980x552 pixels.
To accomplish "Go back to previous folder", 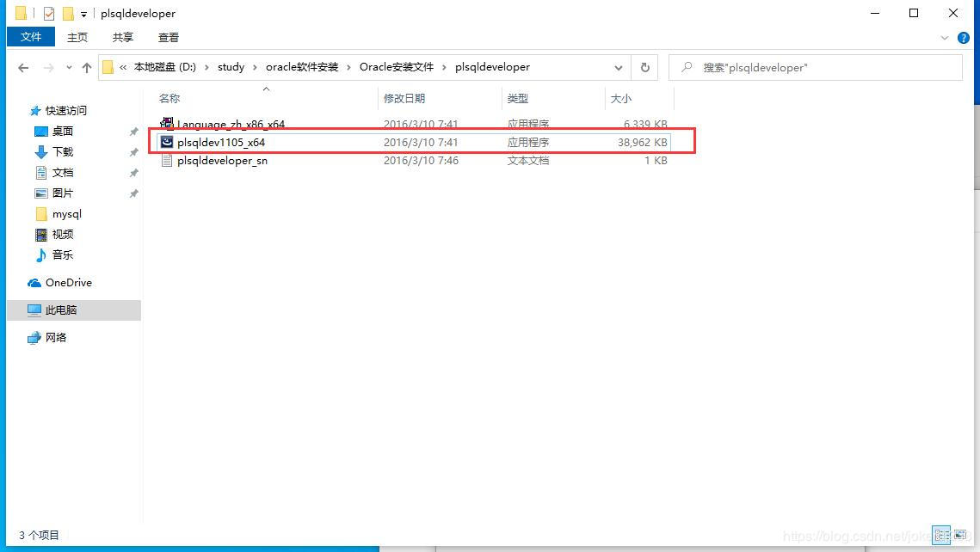I will pos(24,67).
